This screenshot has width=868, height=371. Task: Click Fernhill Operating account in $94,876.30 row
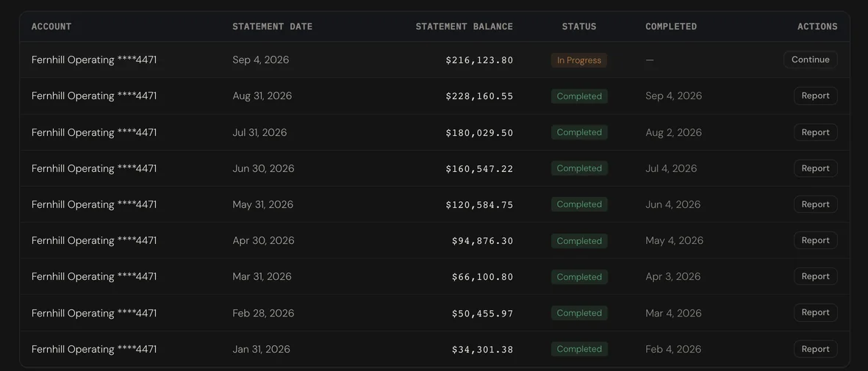pos(94,240)
